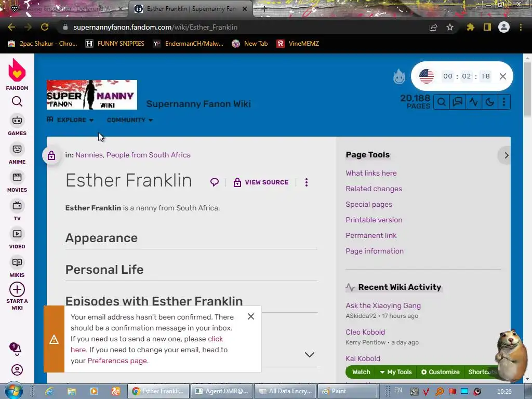The height and width of the screenshot is (399, 532).
Task: Open the TV section in sidebar
Action: pyautogui.click(x=17, y=211)
